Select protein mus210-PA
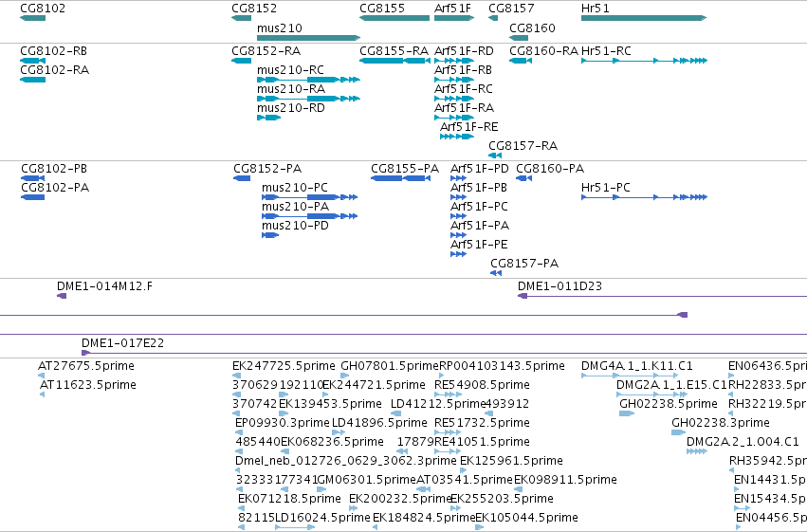Screen dimensions: 807x532 tap(309, 216)
